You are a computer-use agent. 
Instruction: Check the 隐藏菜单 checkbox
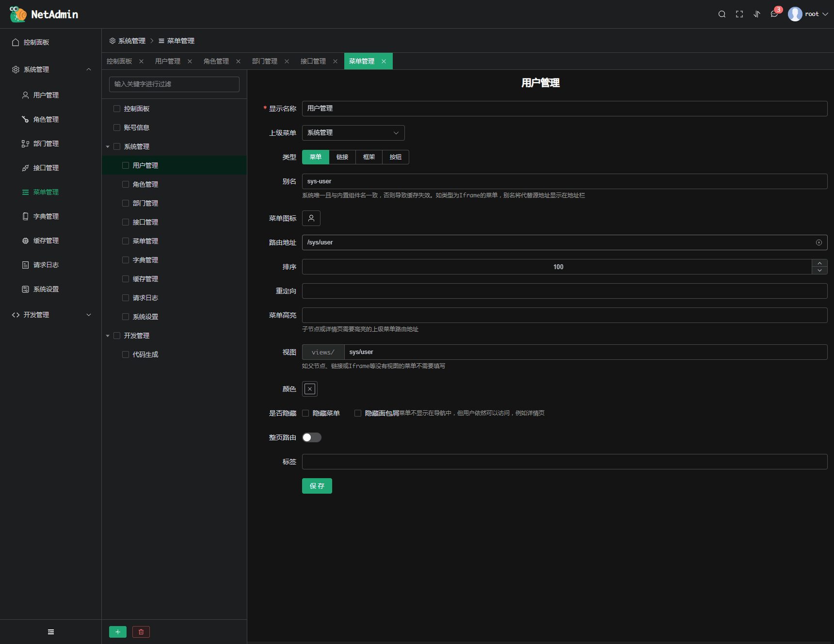click(305, 413)
